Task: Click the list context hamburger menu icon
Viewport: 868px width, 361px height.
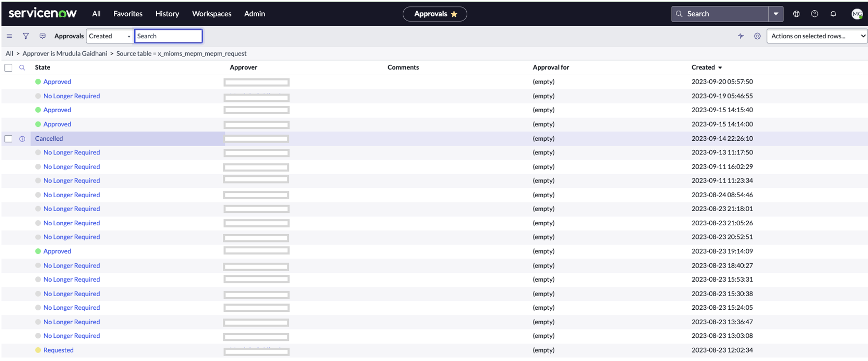Action: [x=9, y=36]
